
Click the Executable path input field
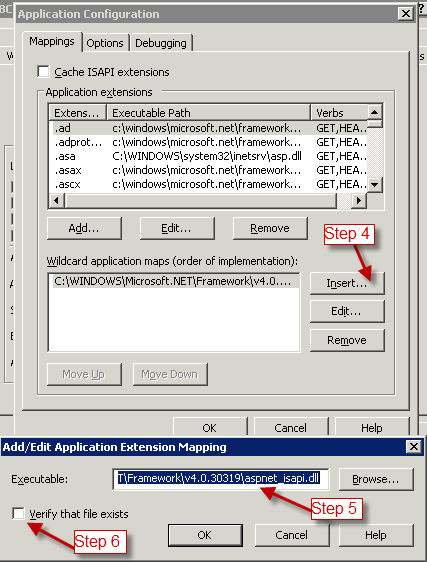[220, 479]
